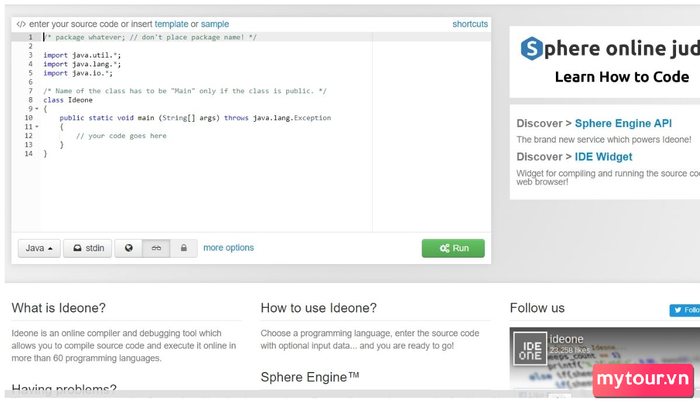The image size is (700, 405).
Task: Choose the private lock visibility icon
Action: tap(183, 248)
